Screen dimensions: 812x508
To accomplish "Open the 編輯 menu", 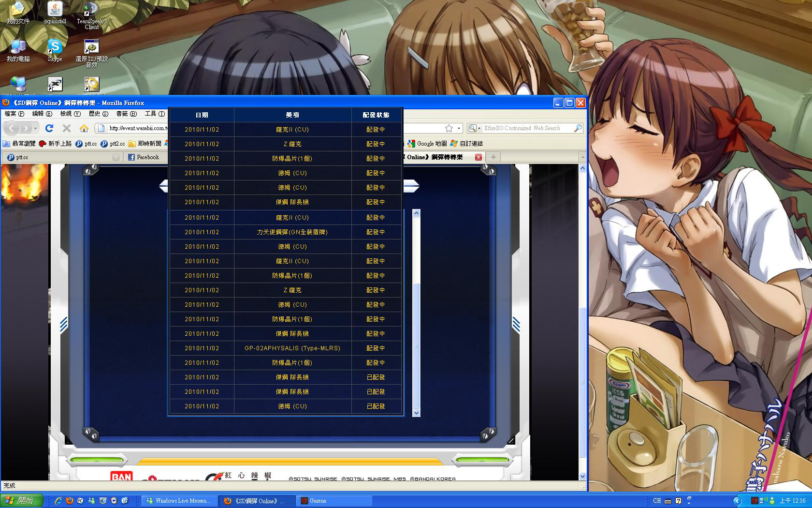I will click(42, 114).
